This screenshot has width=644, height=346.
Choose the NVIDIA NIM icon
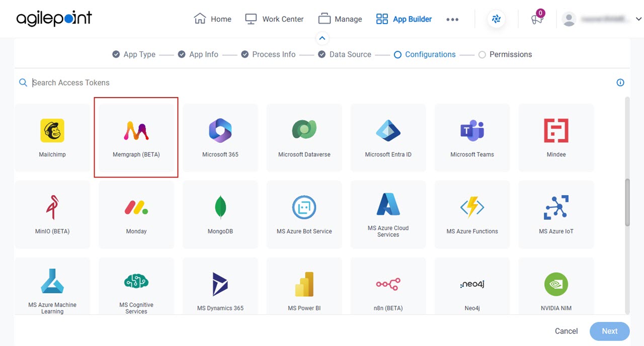pos(556,284)
